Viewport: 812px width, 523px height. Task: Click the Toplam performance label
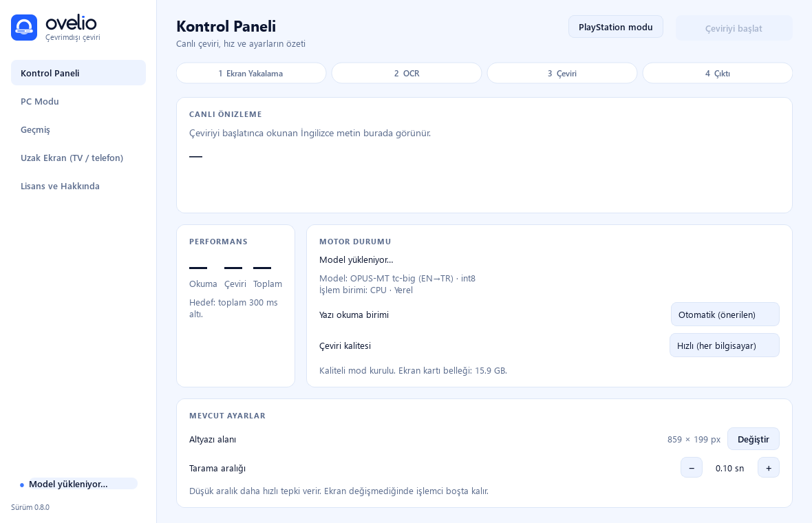coord(268,284)
